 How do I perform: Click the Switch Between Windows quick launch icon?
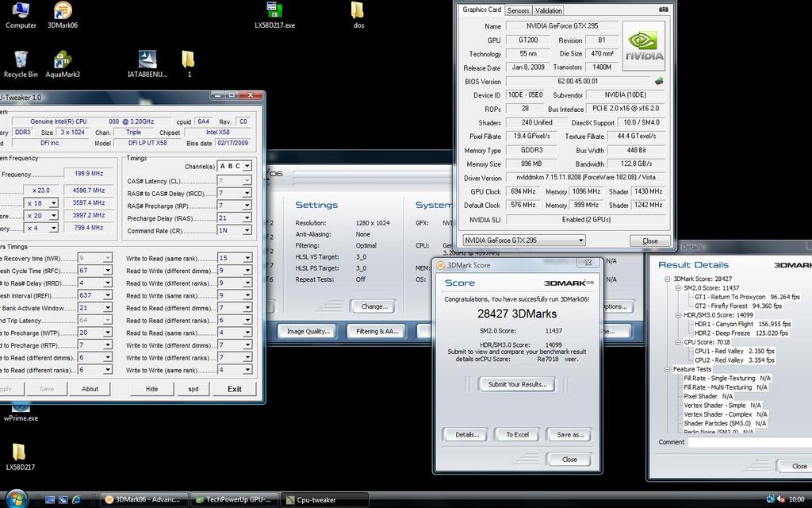coord(63,500)
